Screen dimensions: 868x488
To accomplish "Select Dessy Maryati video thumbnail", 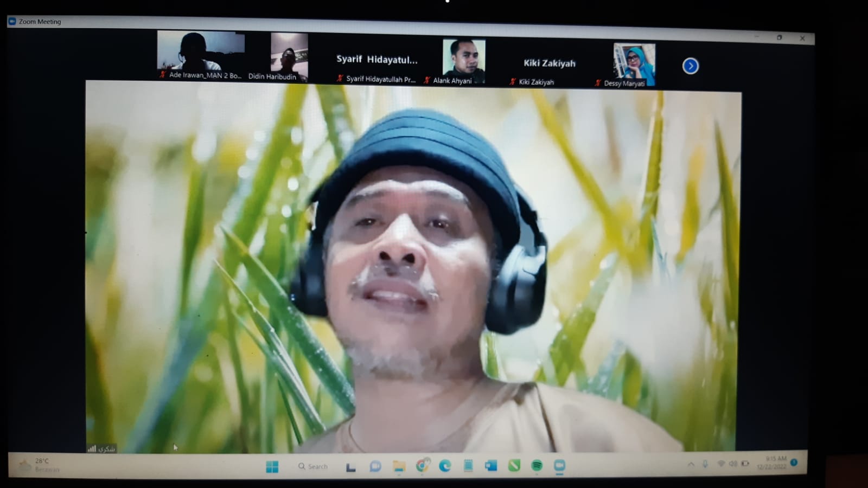I will click(x=634, y=65).
